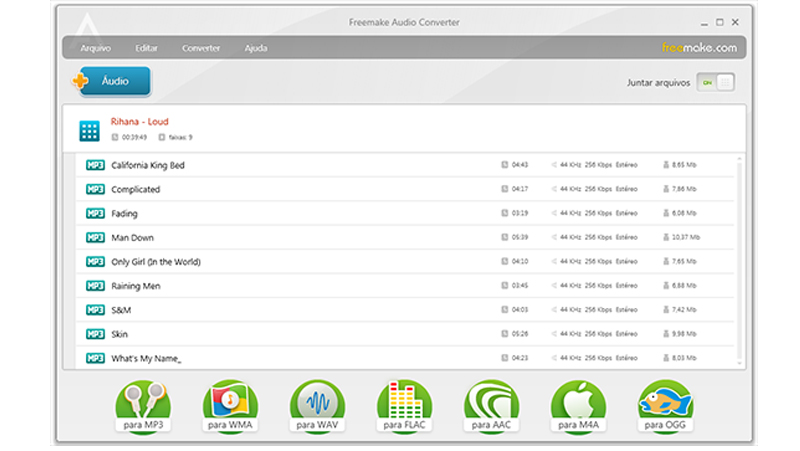
Task: Click the MP3 badge of Skin
Action: (x=95, y=334)
